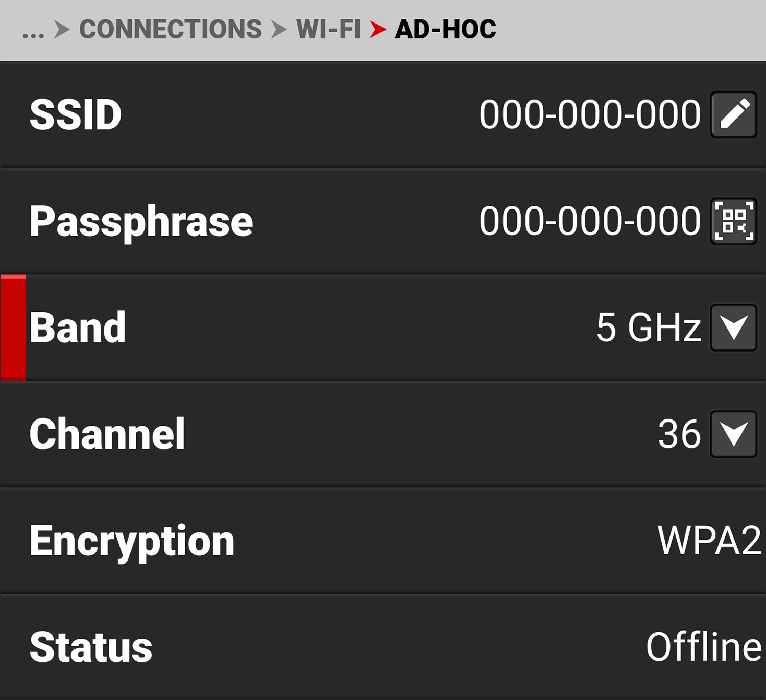Navigate to WI-FI breadcrumb level
This screenshot has height=700, width=766.
tap(328, 29)
